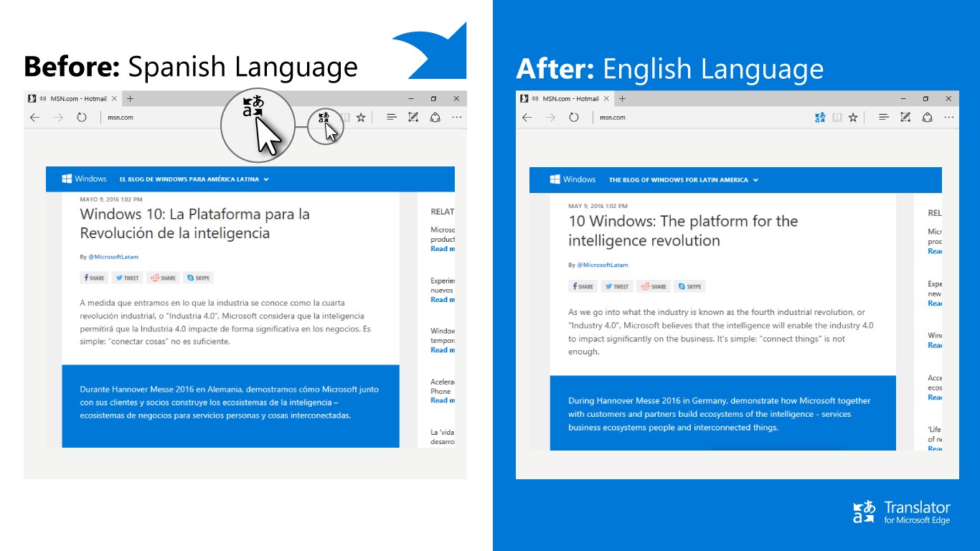Viewport: 980px width, 551px height.
Task: Click headline '10 Windows: The platform for the intelligence revolution'
Action: click(683, 231)
